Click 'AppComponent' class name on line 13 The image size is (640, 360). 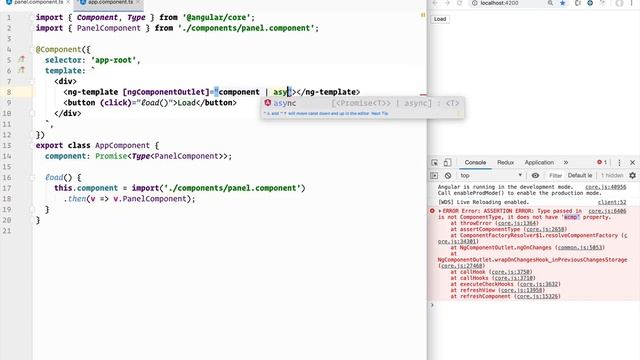click(x=122, y=145)
